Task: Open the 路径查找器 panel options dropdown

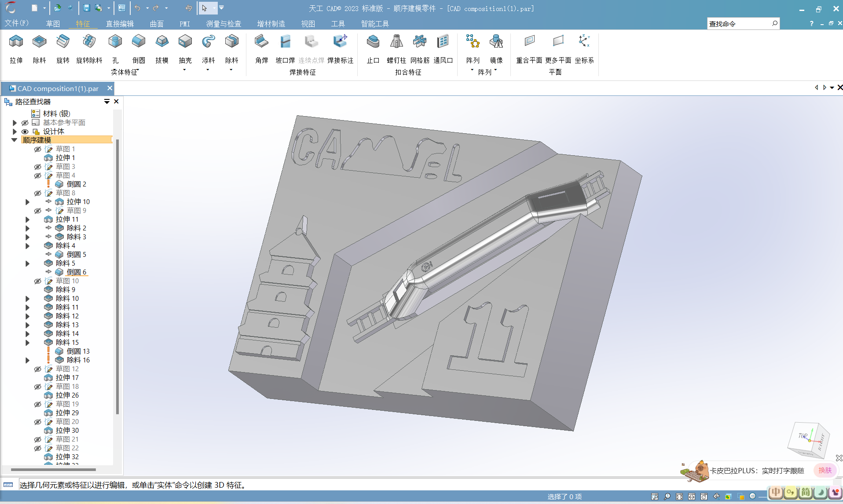Action: tap(107, 102)
